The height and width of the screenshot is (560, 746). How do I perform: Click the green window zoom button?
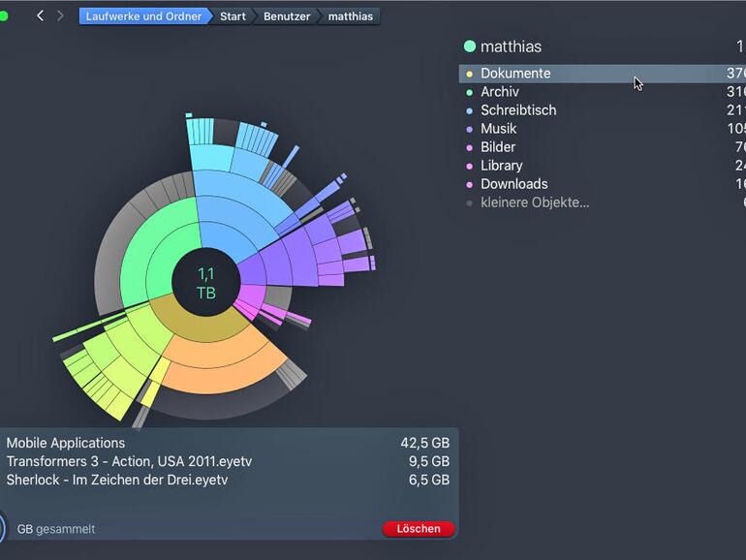[3, 16]
